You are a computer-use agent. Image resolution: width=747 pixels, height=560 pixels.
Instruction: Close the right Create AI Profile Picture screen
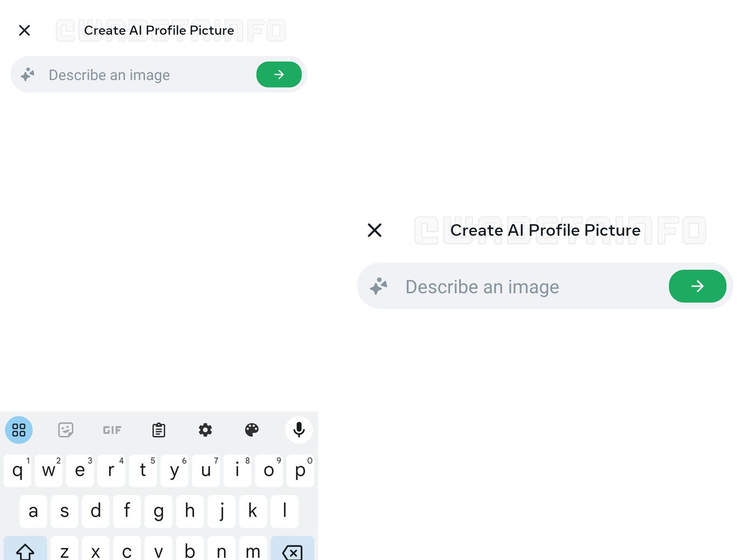click(374, 230)
